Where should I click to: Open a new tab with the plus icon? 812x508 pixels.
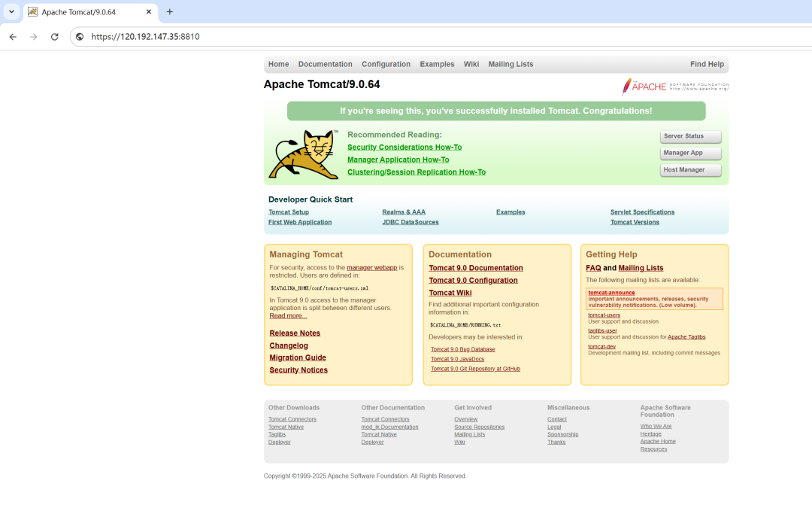click(169, 12)
